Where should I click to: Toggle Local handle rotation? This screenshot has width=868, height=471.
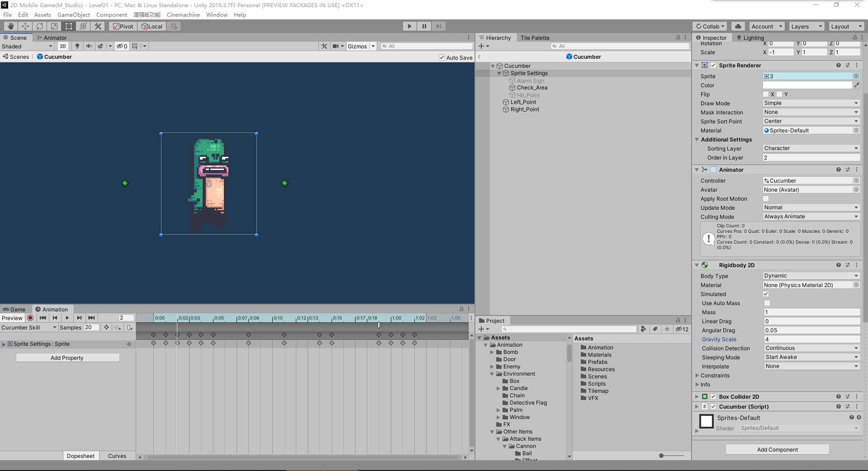152,26
